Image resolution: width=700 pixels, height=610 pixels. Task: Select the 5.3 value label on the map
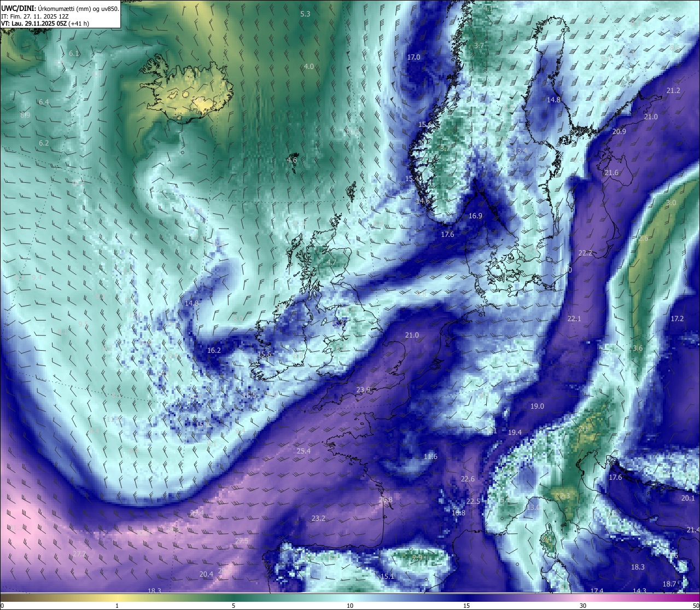pos(305,14)
